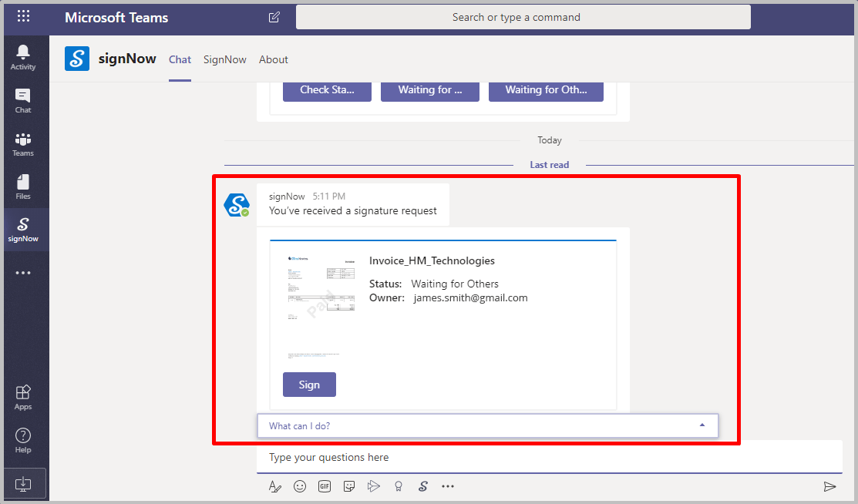The image size is (858, 504).
Task: Click You've received a signature request message
Action: tap(353, 210)
